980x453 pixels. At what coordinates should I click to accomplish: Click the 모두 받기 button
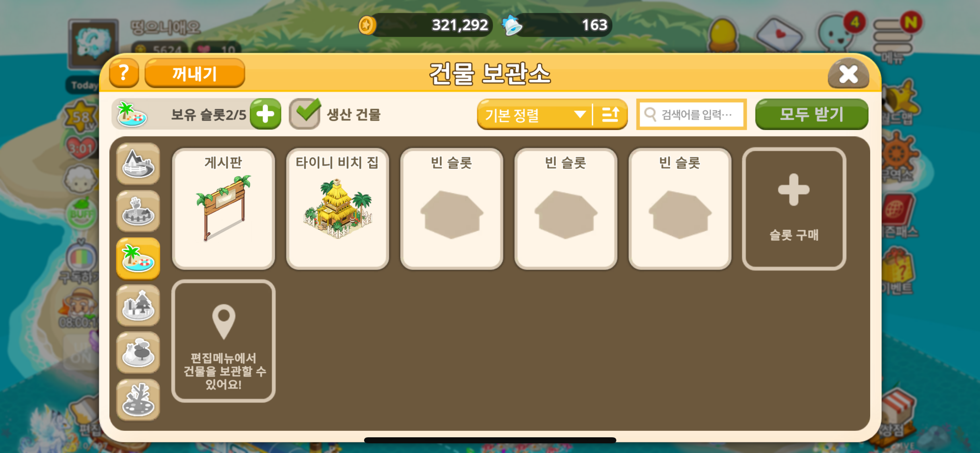(x=811, y=115)
